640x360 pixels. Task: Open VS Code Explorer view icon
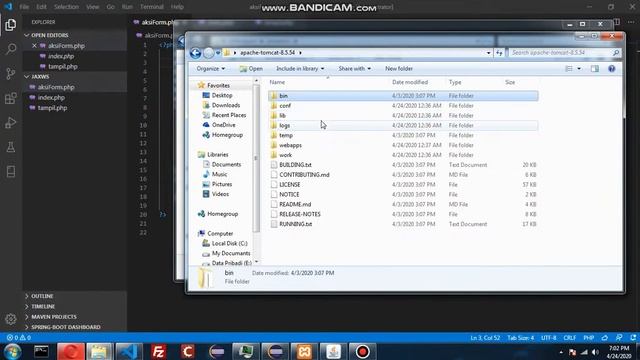coord(11,25)
